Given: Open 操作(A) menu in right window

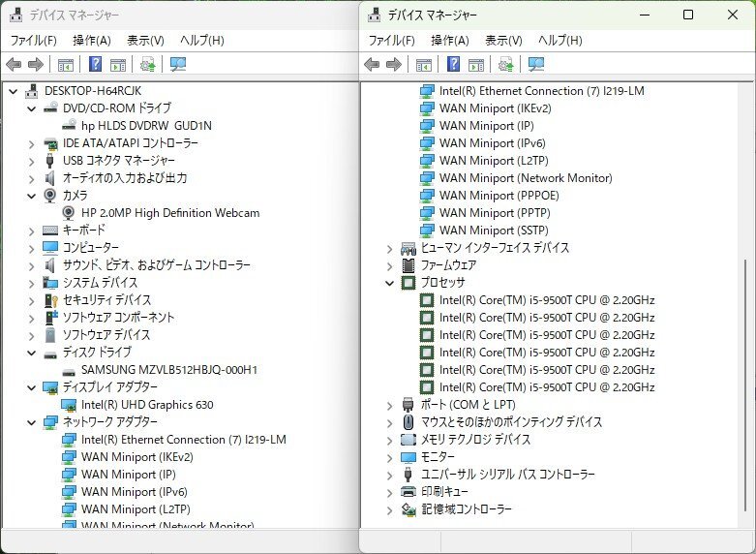Looking at the screenshot, I should pos(450,41).
